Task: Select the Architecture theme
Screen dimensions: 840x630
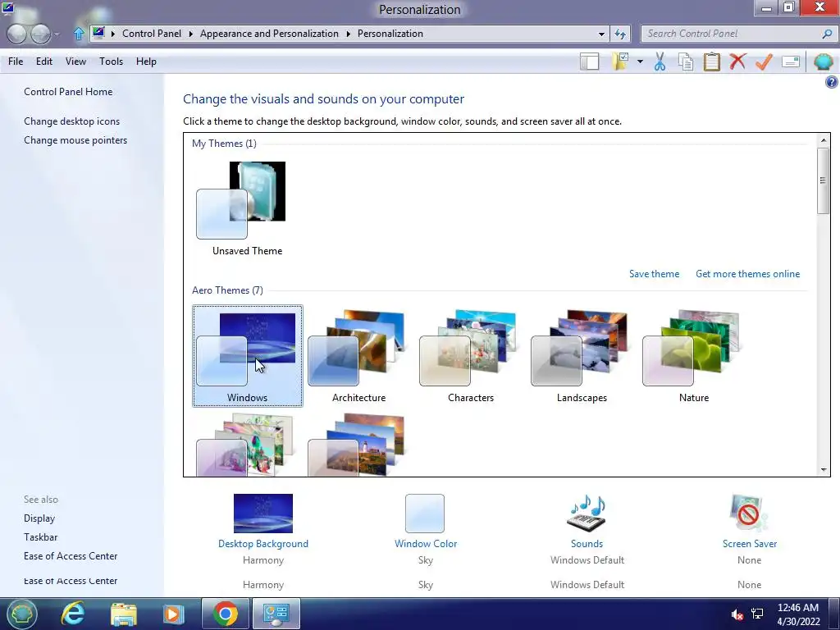Action: 359,356
